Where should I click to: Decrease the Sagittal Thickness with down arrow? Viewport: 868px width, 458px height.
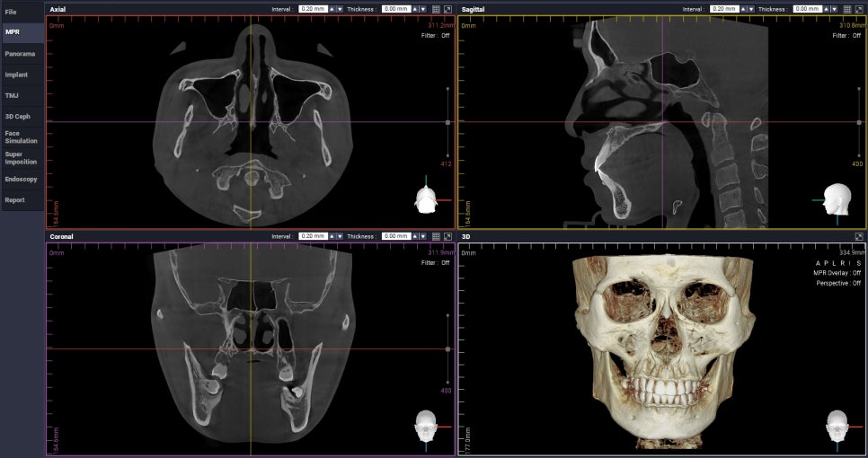(834, 9)
